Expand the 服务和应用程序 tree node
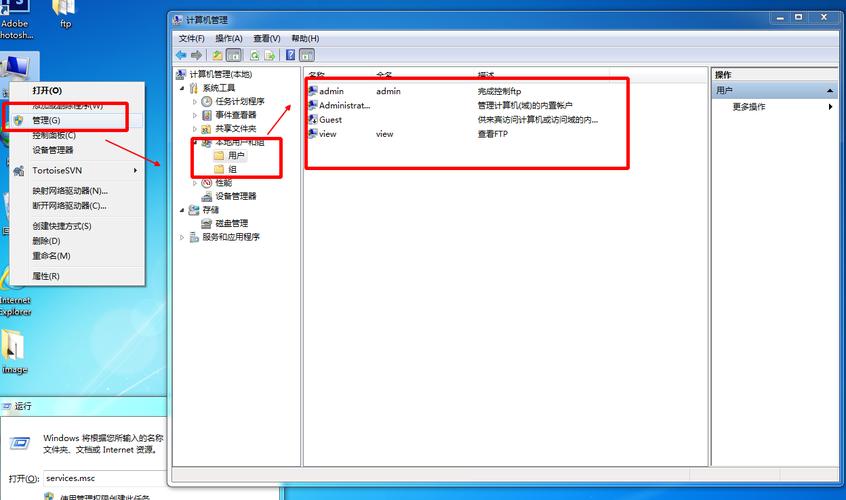The image size is (846, 500). (182, 237)
